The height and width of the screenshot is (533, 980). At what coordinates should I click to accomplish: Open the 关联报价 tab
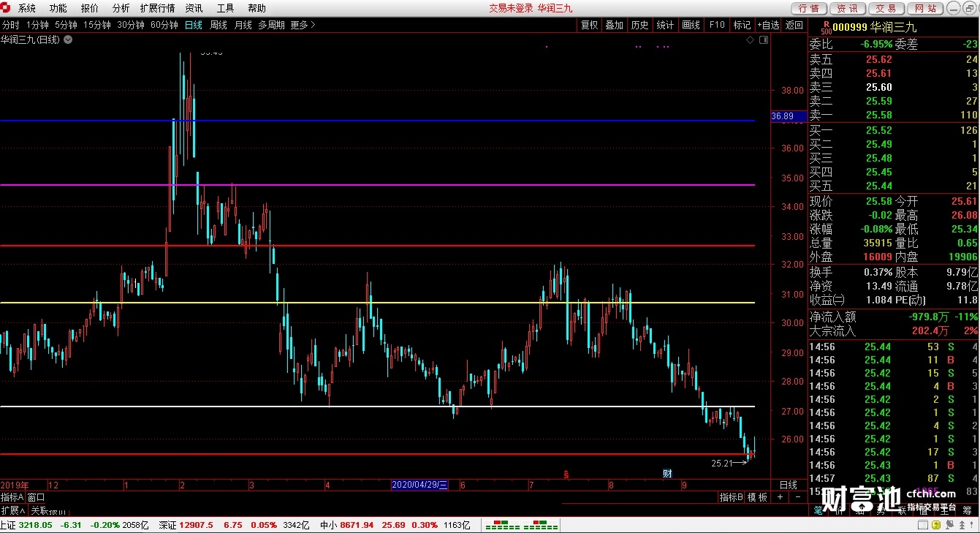[x=48, y=510]
